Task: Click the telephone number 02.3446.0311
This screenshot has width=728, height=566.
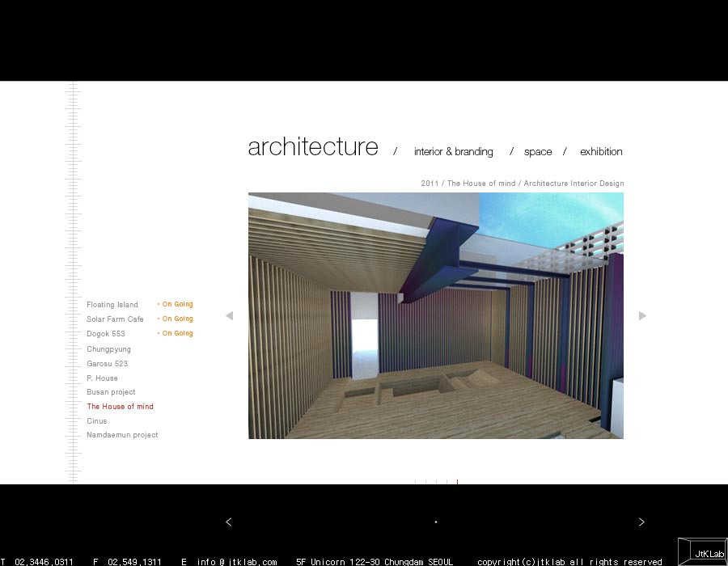Action: pyautogui.click(x=44, y=562)
